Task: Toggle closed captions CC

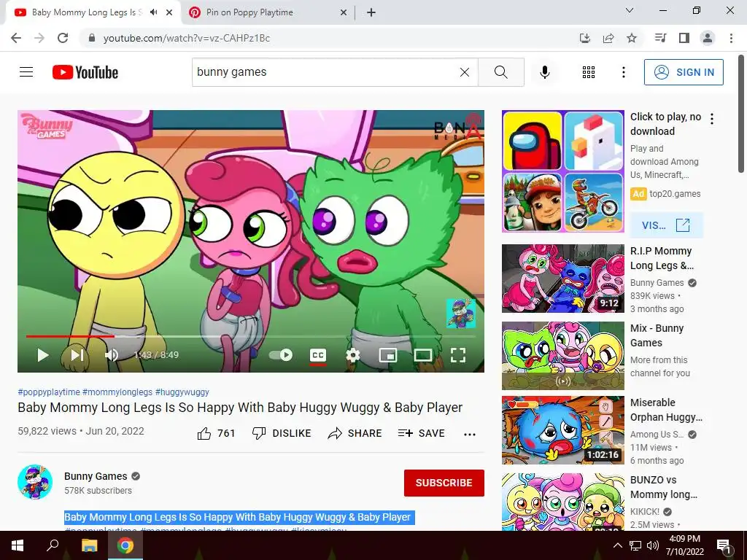Action: 318,355
